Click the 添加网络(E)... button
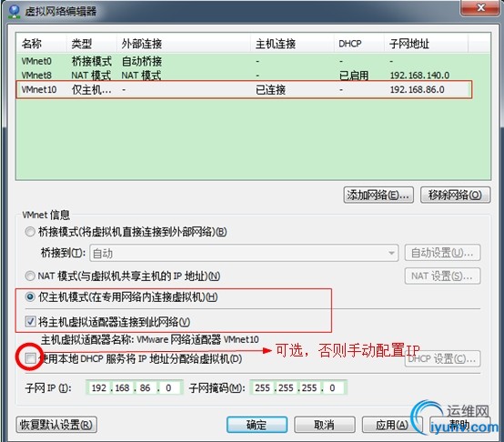Viewport: 504px width, 442px height. (378, 195)
